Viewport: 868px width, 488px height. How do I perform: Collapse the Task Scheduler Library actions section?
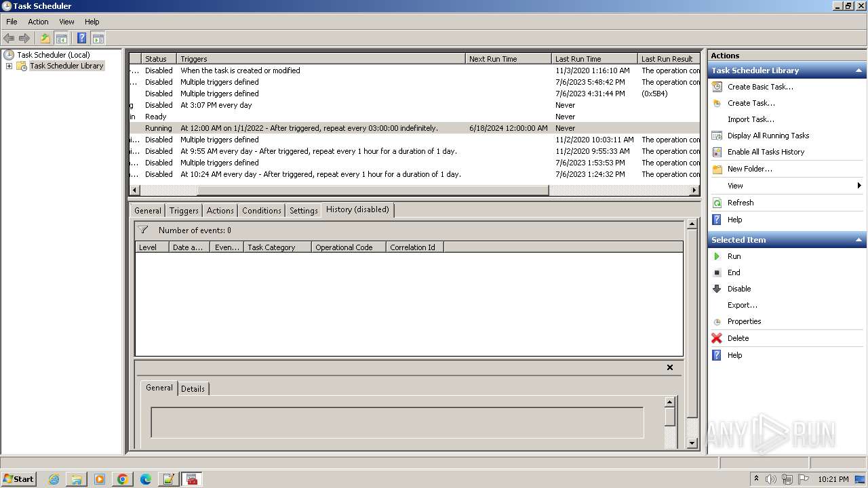pos(859,70)
